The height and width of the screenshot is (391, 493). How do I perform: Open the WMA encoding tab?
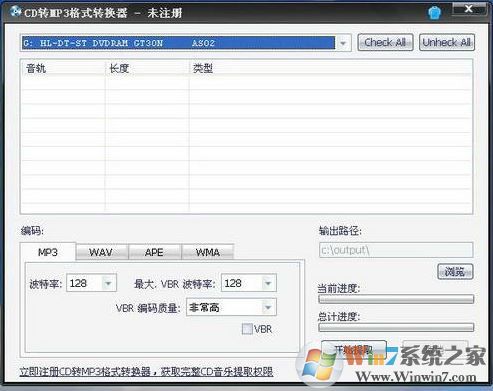point(208,252)
